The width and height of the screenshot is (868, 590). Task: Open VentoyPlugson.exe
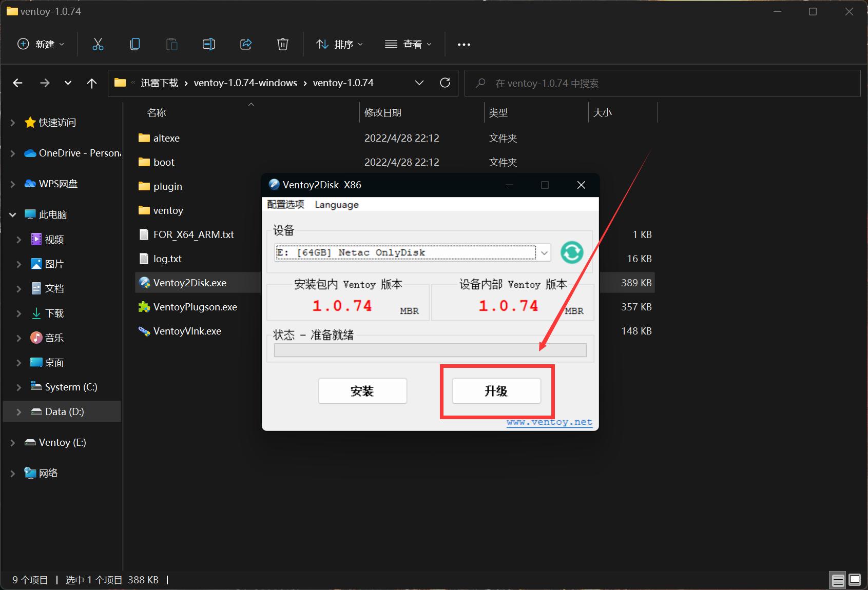[x=195, y=307]
